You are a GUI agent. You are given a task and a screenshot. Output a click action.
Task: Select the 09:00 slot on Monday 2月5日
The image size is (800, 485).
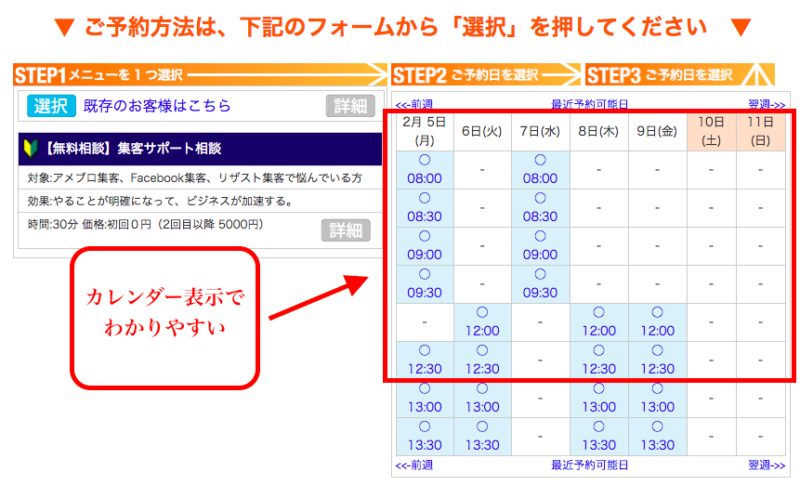(424, 246)
